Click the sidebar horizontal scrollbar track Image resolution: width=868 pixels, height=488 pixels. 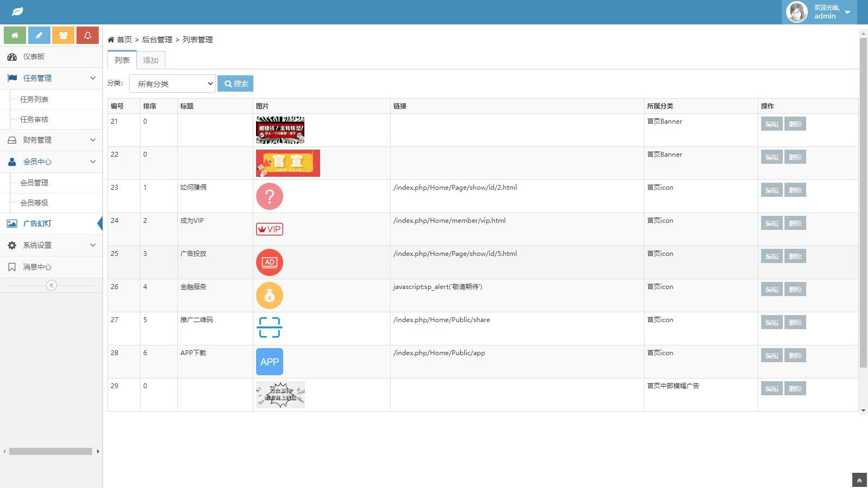(x=50, y=451)
